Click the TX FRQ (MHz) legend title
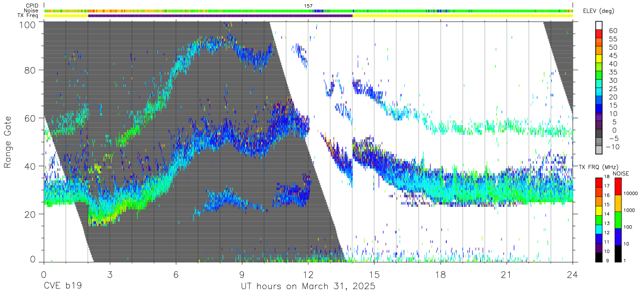This screenshot has height=297, width=644. click(597, 167)
